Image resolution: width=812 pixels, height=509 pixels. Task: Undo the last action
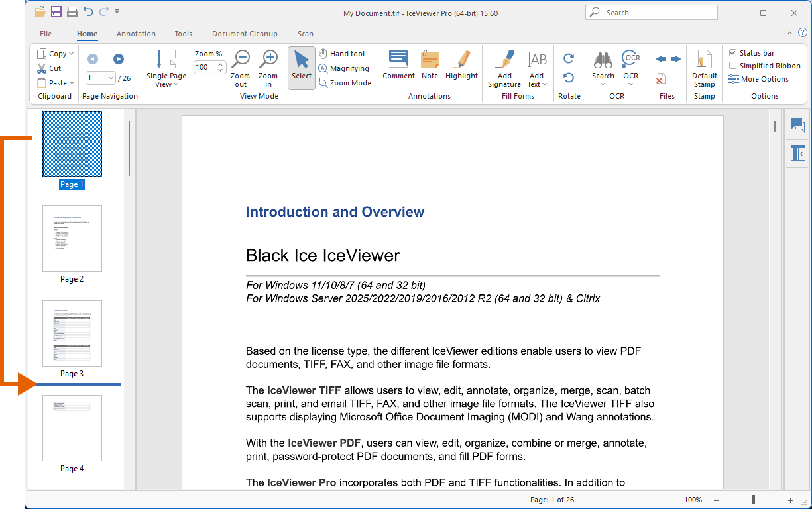(x=87, y=11)
